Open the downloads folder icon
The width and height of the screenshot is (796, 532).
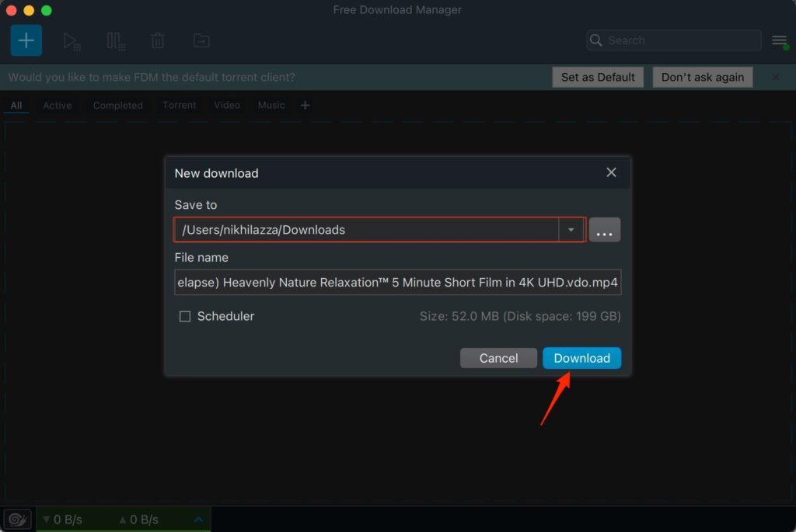point(201,40)
